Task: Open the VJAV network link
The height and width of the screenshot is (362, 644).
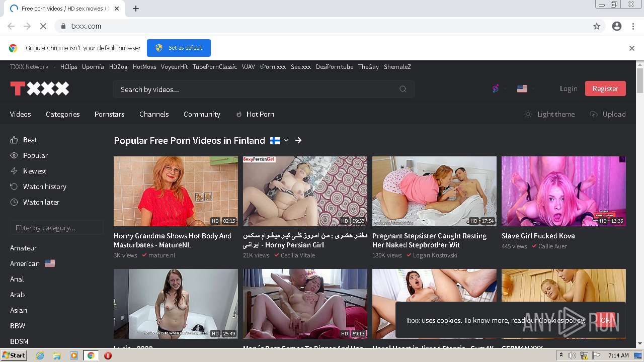Action: [249, 67]
